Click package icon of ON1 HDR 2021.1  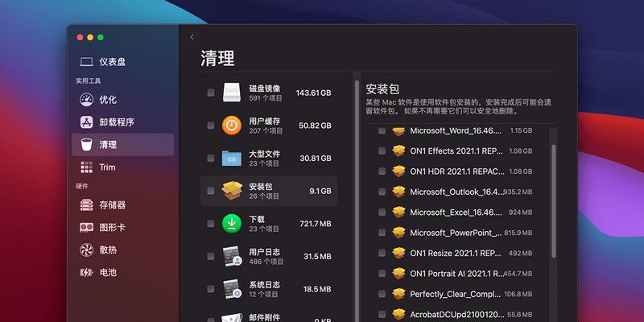398,171
